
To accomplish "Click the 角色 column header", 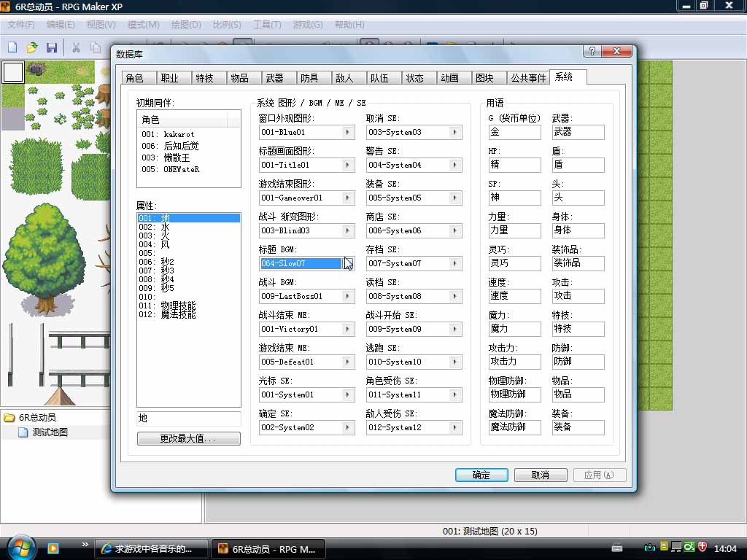I will point(182,120).
